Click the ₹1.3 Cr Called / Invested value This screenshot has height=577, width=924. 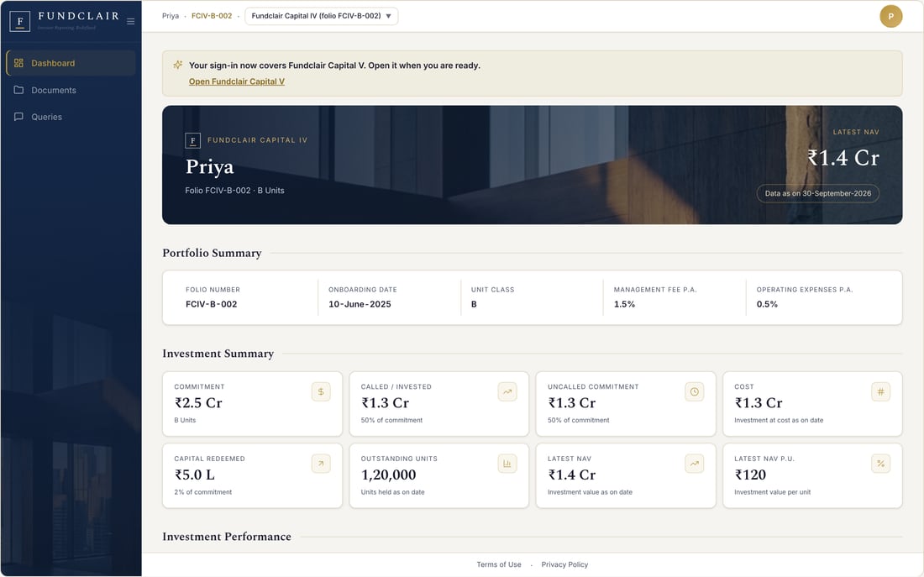(x=385, y=403)
